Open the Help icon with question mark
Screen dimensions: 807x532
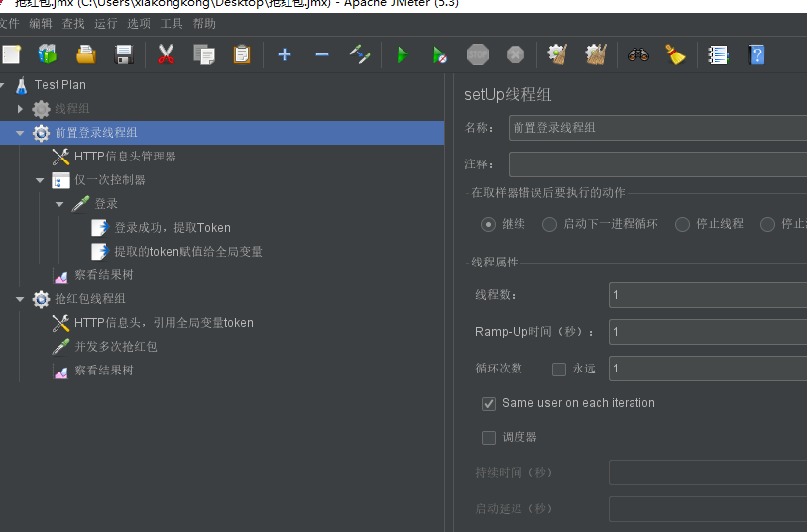pyautogui.click(x=756, y=54)
